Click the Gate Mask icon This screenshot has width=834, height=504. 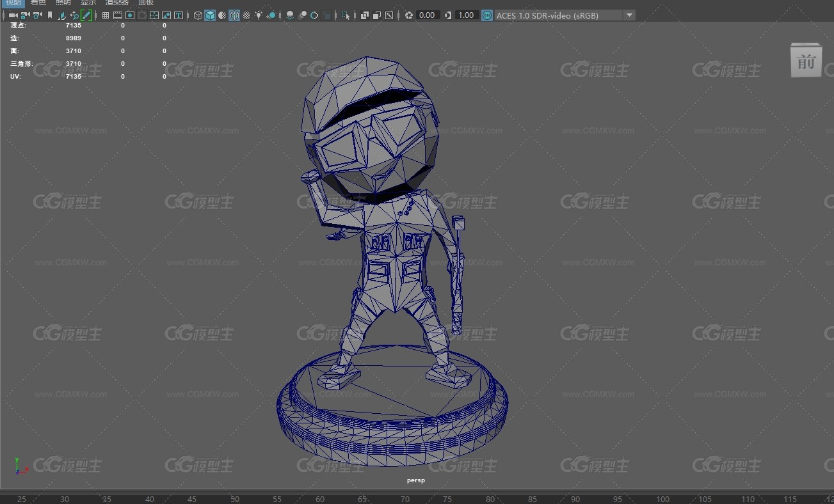pyautogui.click(x=142, y=15)
